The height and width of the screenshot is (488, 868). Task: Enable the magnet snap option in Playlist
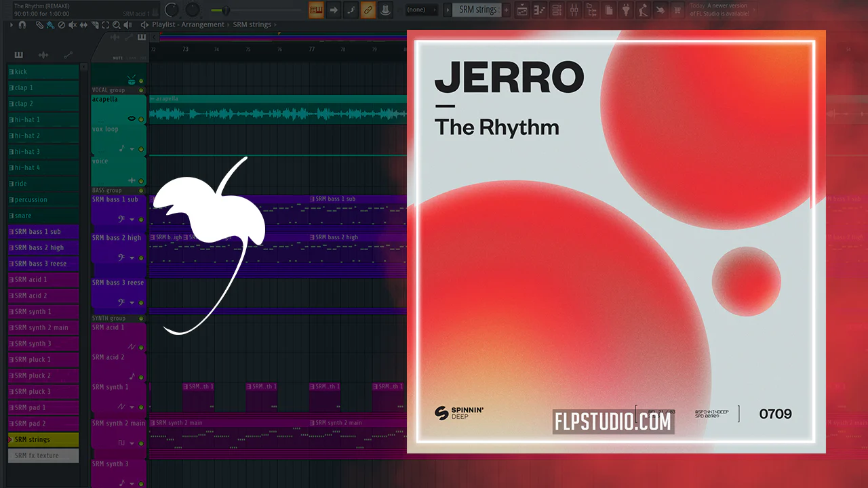coord(22,24)
